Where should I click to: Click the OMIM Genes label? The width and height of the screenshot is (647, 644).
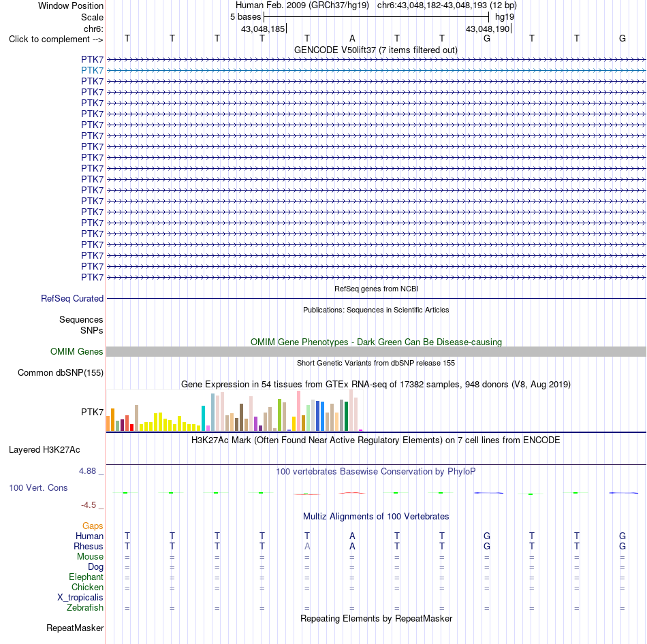(76, 351)
